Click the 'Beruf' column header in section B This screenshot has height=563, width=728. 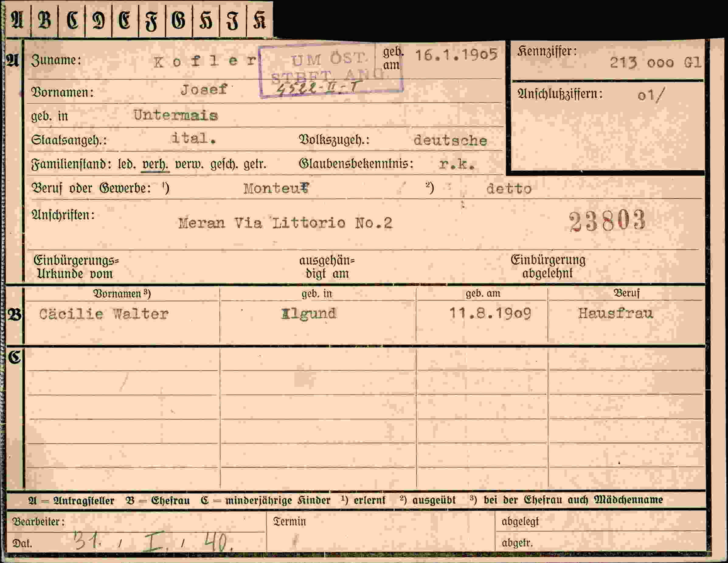(x=627, y=293)
